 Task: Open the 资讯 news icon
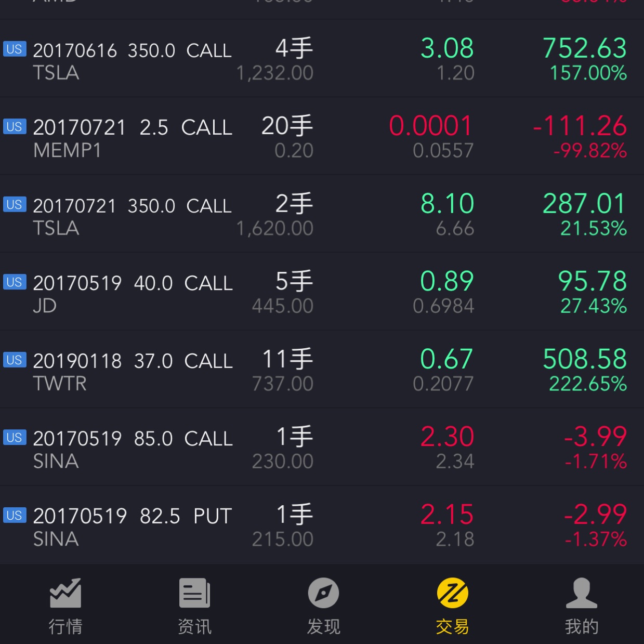pos(194,593)
